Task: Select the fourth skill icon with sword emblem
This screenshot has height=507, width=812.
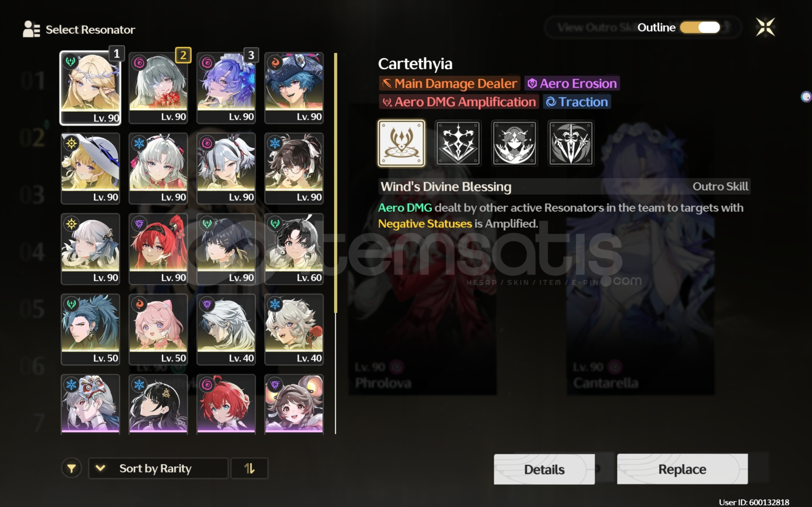Action: point(571,143)
